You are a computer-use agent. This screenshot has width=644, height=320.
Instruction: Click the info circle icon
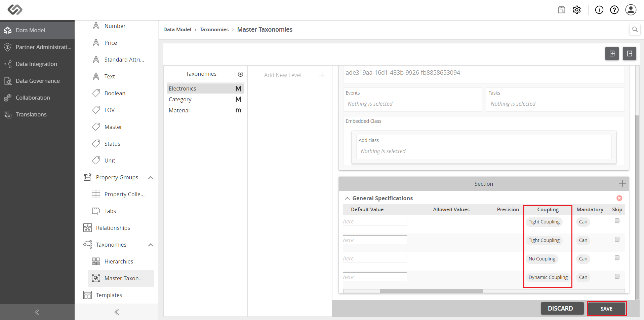(x=599, y=10)
